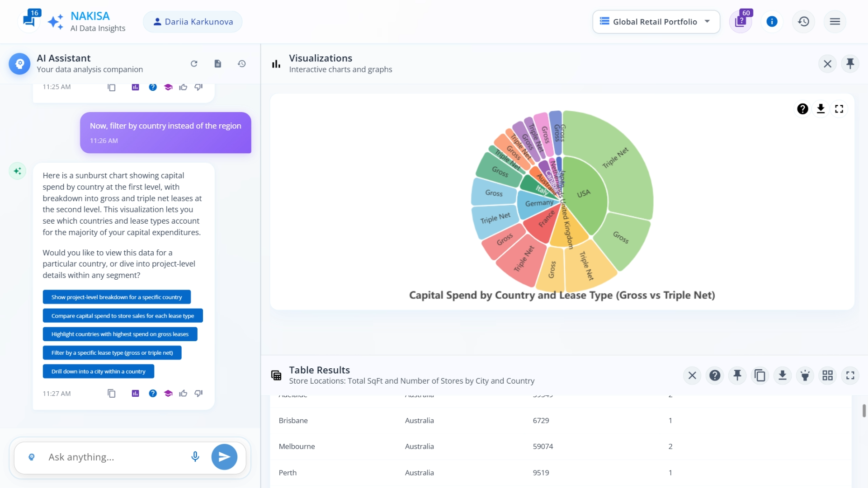Open chat history clock icon in AI Assistant
The image size is (868, 488).
[241, 64]
